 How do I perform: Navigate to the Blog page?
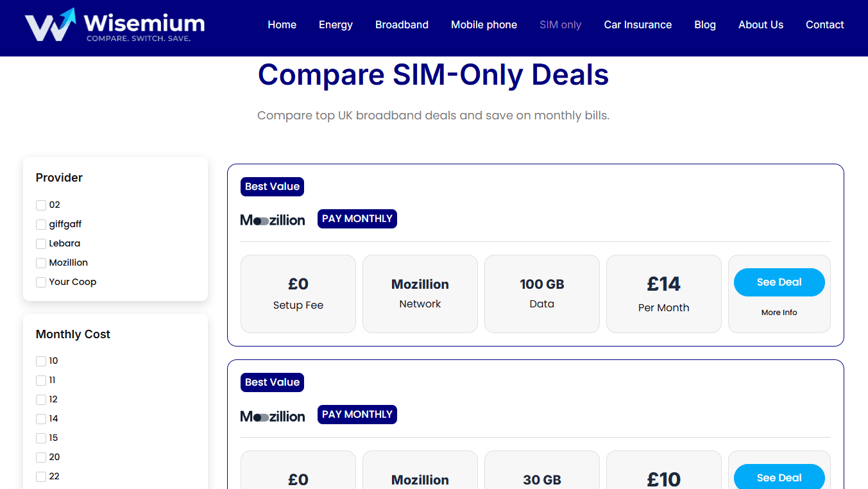click(x=705, y=25)
